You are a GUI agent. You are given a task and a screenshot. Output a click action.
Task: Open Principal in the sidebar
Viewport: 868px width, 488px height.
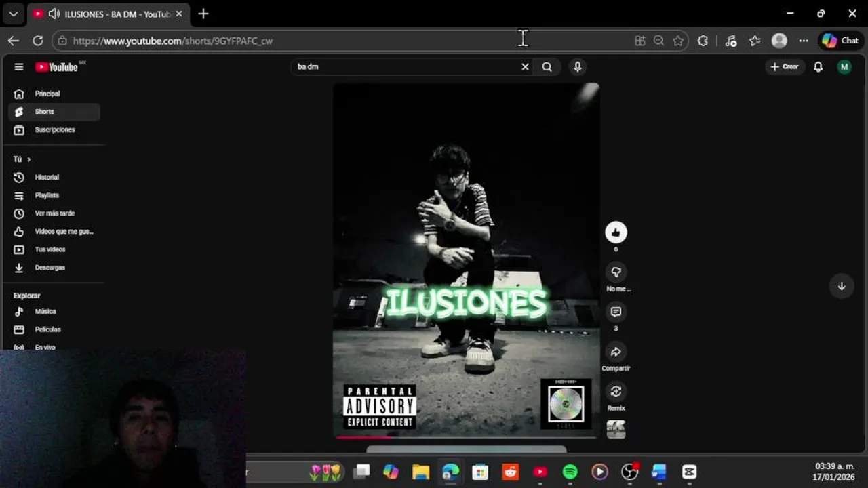(x=54, y=94)
